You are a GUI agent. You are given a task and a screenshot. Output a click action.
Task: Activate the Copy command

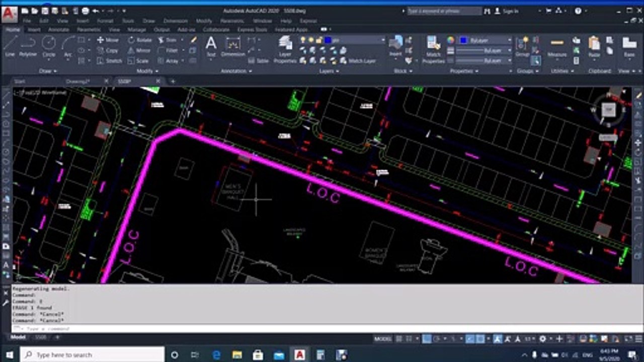point(108,50)
